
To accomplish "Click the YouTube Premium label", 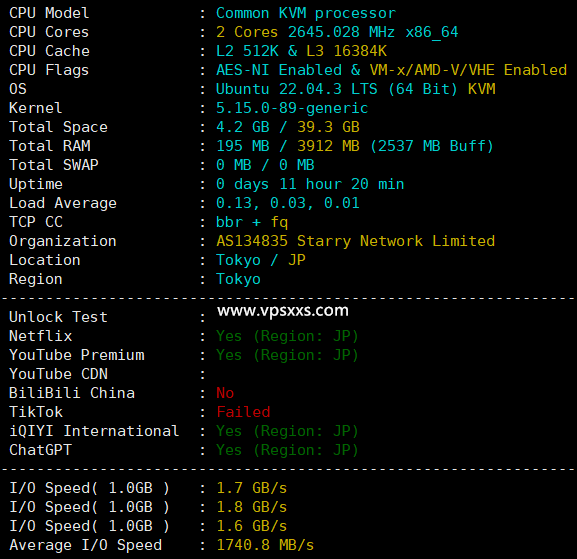I will click(x=77, y=355).
